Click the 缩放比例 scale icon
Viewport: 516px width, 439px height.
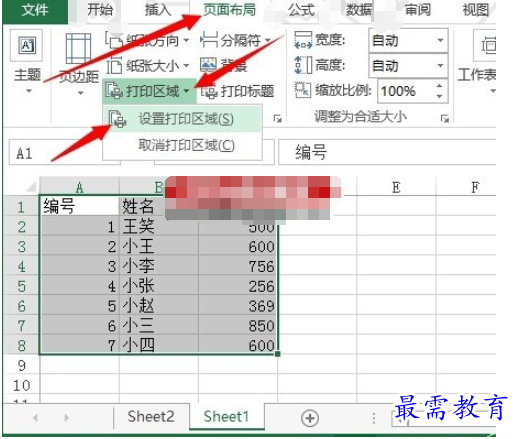(303, 90)
